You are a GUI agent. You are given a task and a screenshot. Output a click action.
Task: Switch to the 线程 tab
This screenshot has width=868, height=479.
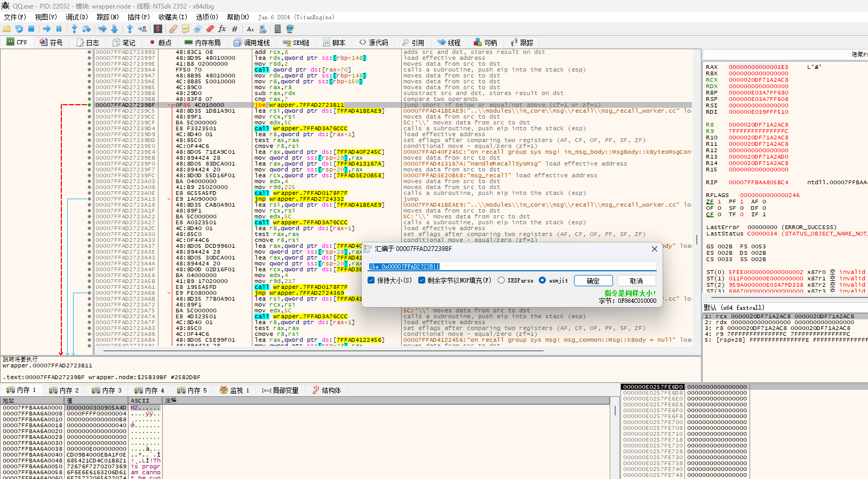click(x=449, y=43)
